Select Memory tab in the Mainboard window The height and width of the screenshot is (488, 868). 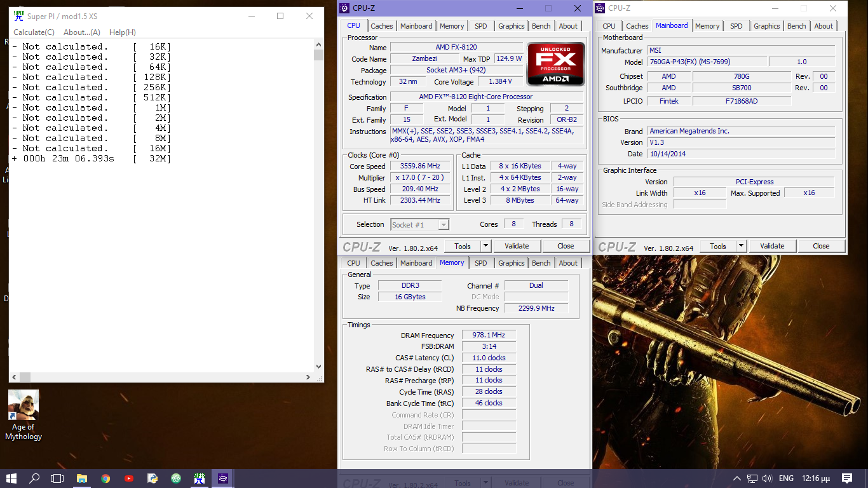pyautogui.click(x=707, y=26)
